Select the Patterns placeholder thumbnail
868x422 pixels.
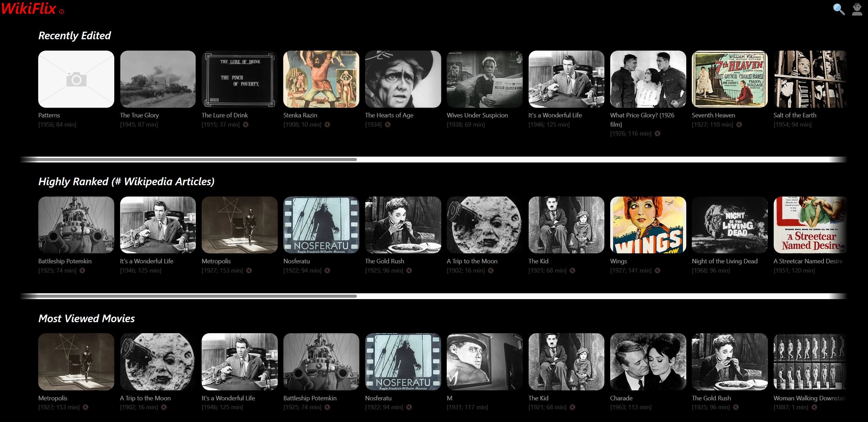(76, 79)
